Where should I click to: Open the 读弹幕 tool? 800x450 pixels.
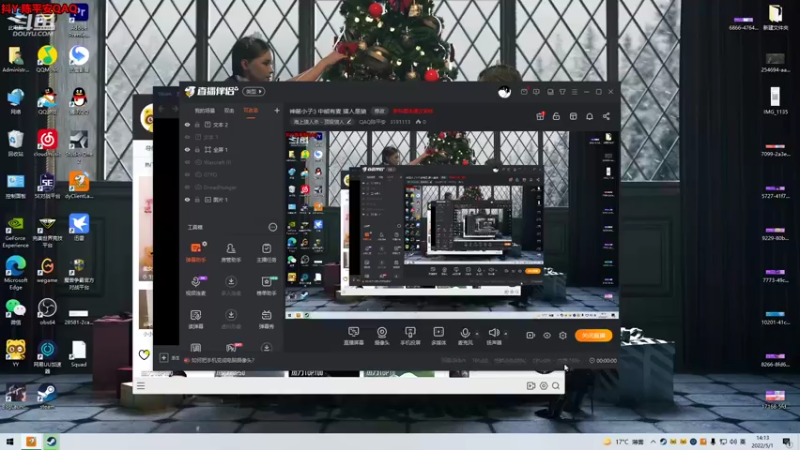(196, 319)
